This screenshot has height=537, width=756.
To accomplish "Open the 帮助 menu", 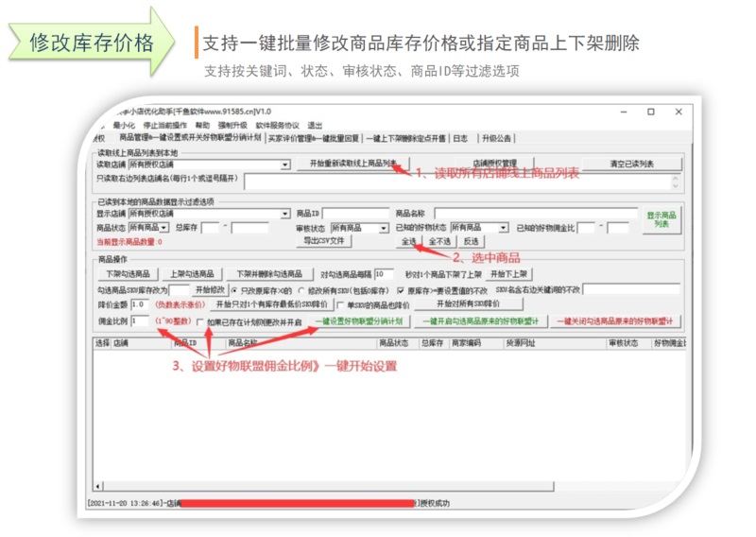I will 202,125.
